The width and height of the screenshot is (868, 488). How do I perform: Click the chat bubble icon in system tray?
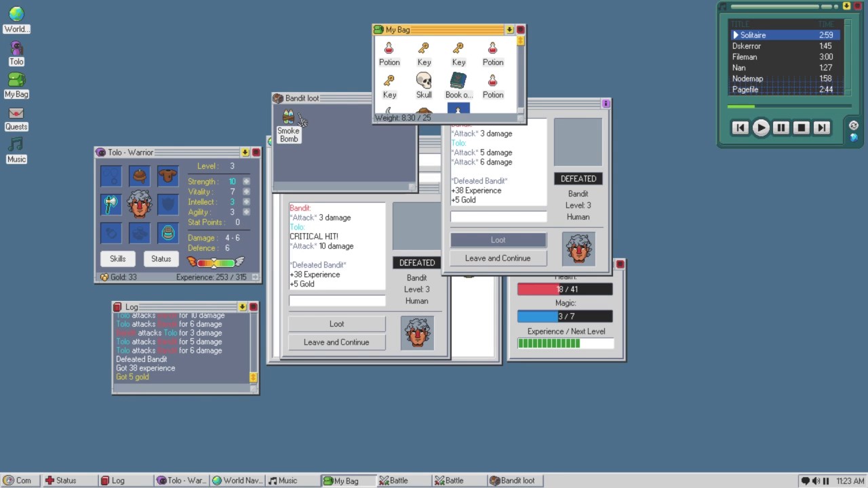[806, 481]
